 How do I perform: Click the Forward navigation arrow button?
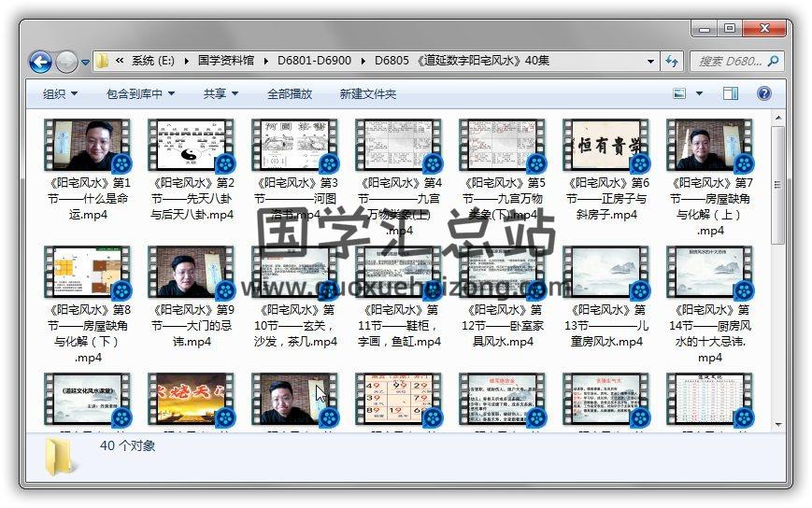point(66,62)
